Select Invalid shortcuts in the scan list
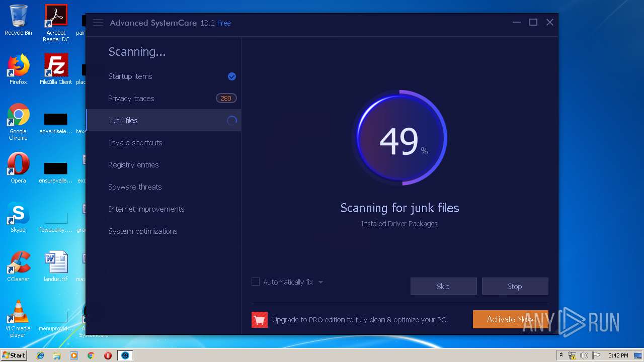The height and width of the screenshot is (362, 644). click(x=164, y=143)
